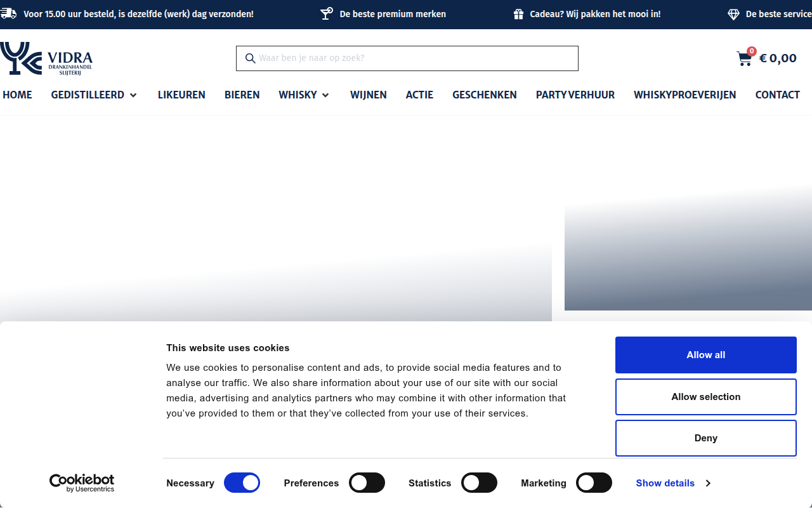Click the Allow all cookies button
Screen dimensions: 812x508
tap(706, 355)
